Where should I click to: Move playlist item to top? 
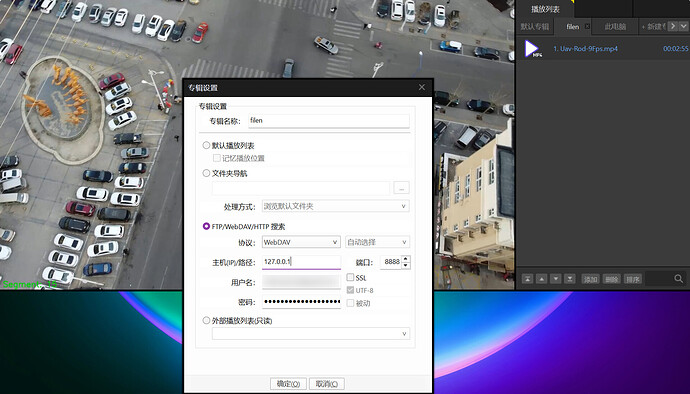point(527,279)
